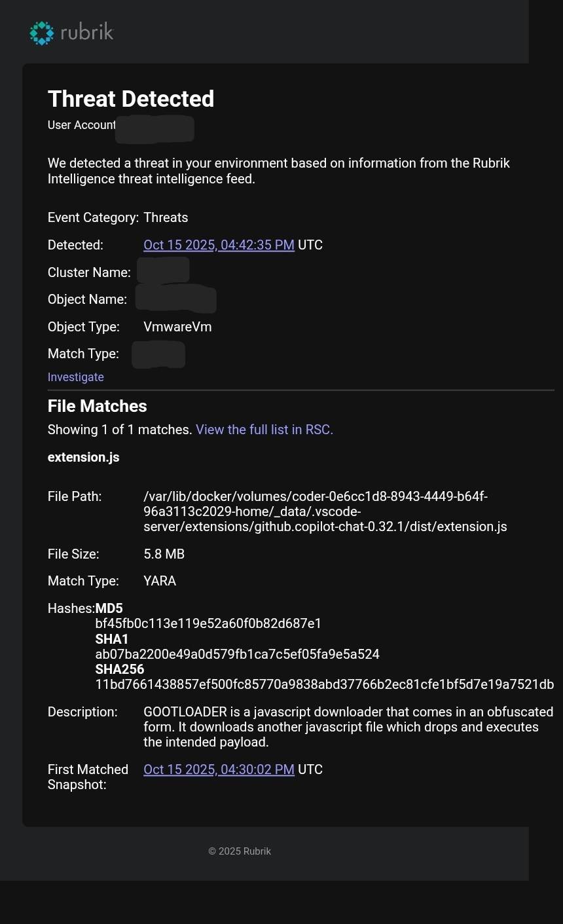
Task: Click the rubrik wordmark text
Action: pyautogui.click(x=86, y=32)
